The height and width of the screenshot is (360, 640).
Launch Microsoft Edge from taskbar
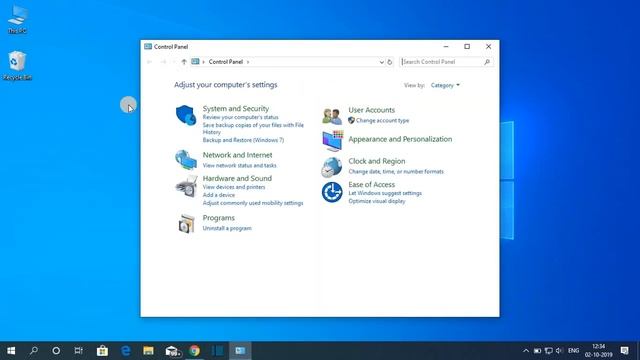coord(126,351)
